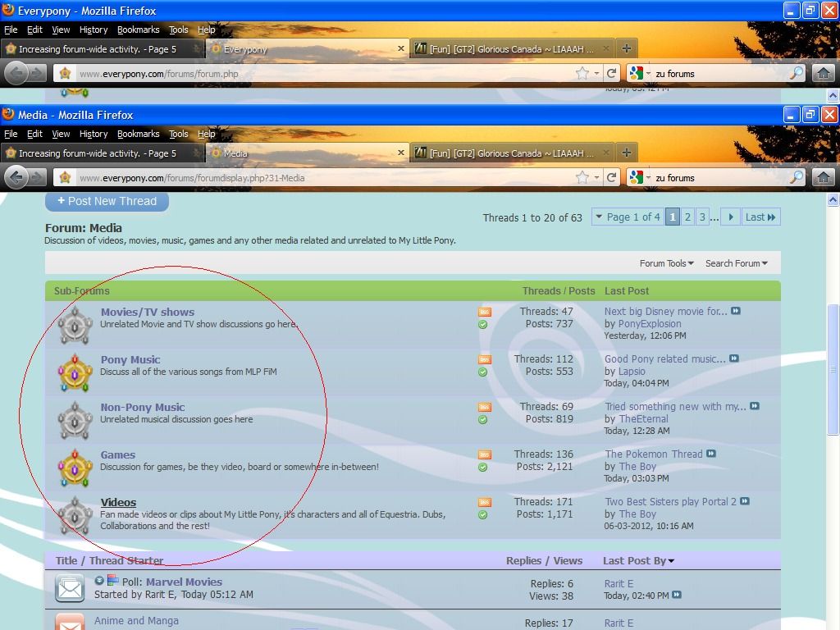View PonyExplosion's profile
This screenshot has width=840, height=630.
click(650, 323)
